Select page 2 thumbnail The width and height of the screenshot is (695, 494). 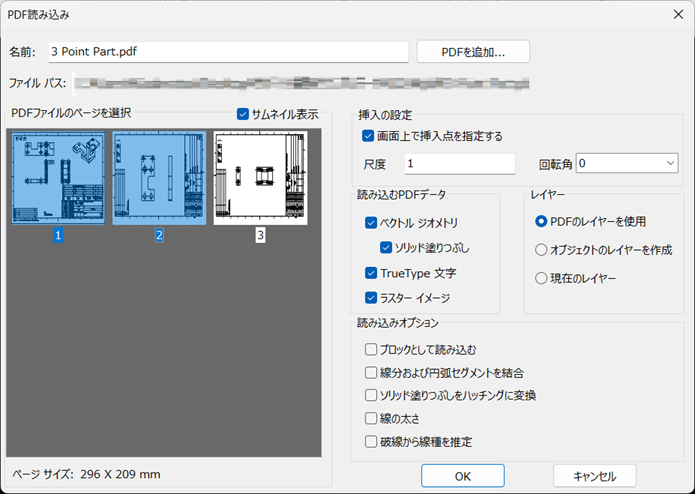(x=159, y=178)
